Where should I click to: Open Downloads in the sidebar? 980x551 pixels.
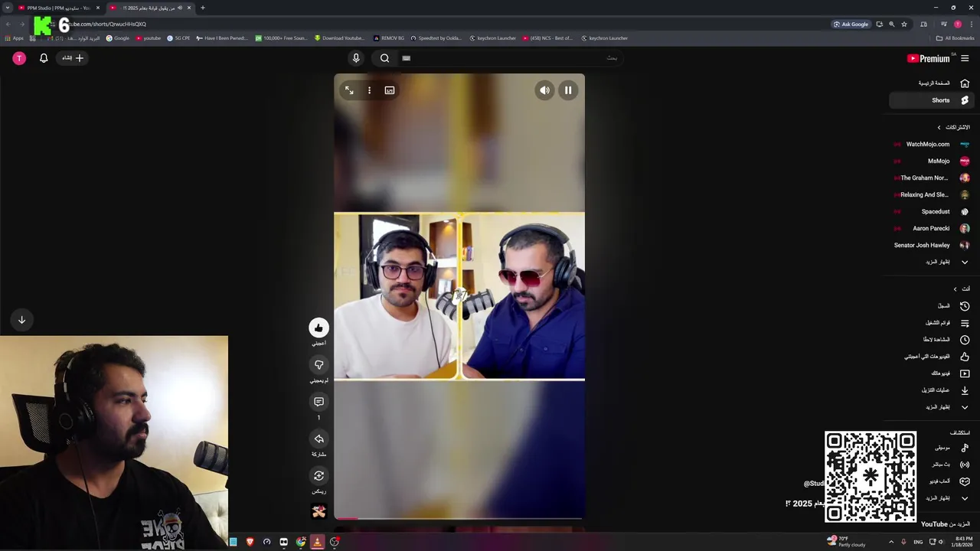[x=932, y=390]
